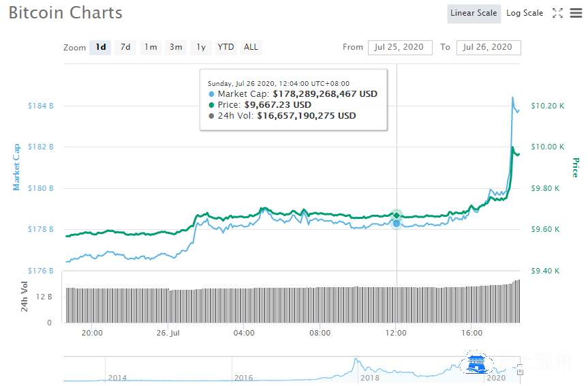Click the Bitcoin Charts heading
588x386 pixels.
coord(65,13)
